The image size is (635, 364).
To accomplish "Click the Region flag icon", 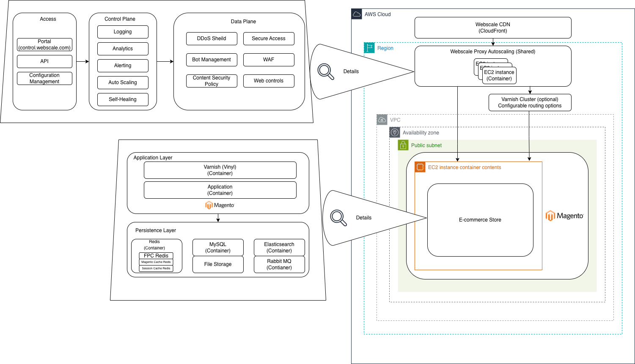I will click(x=369, y=48).
